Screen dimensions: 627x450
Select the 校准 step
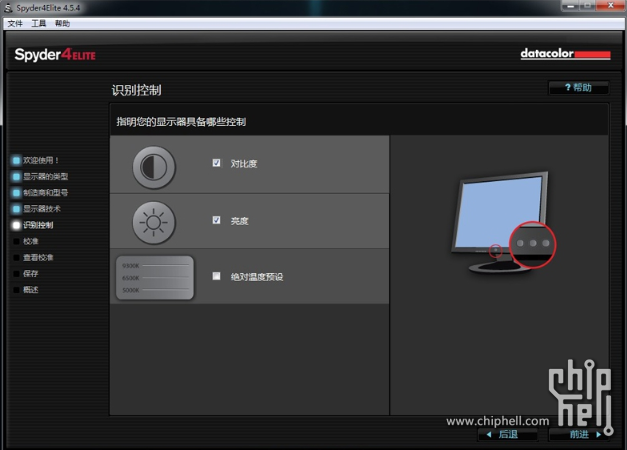click(26, 241)
